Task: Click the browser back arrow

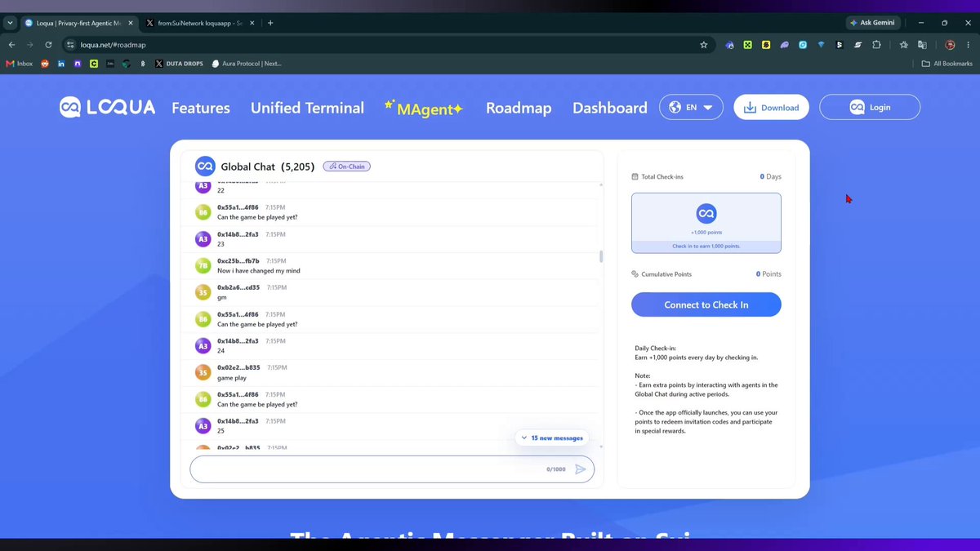Action: [11, 45]
